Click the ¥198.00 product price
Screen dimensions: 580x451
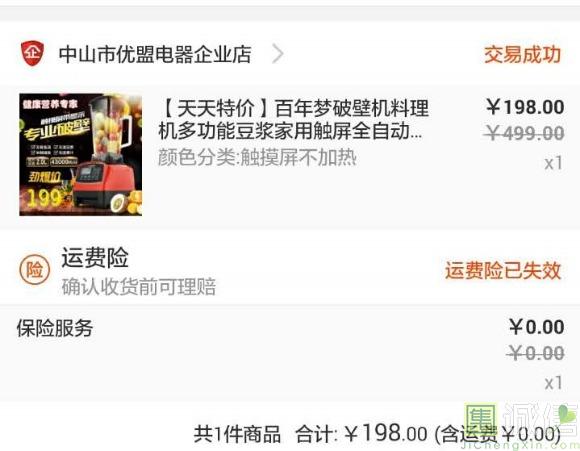pos(525,107)
